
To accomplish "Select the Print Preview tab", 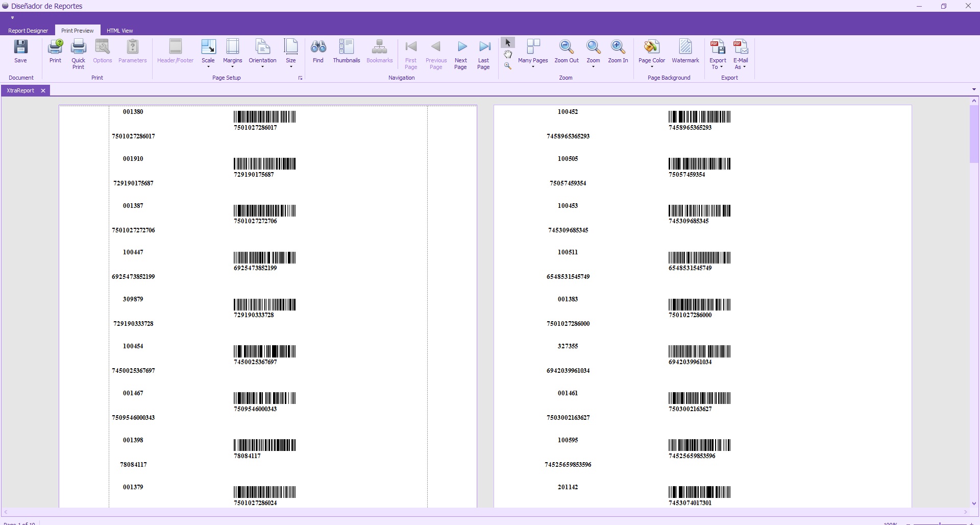I will click(x=78, y=31).
